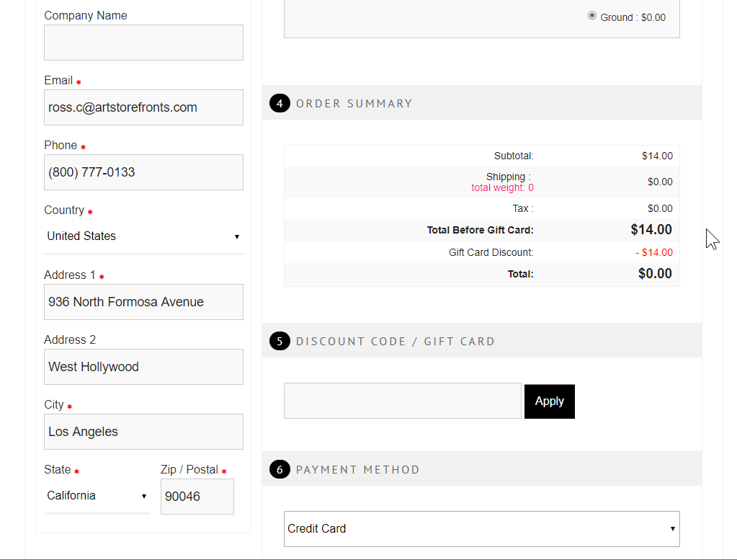Expand the State dropdown showing California

[97, 496]
